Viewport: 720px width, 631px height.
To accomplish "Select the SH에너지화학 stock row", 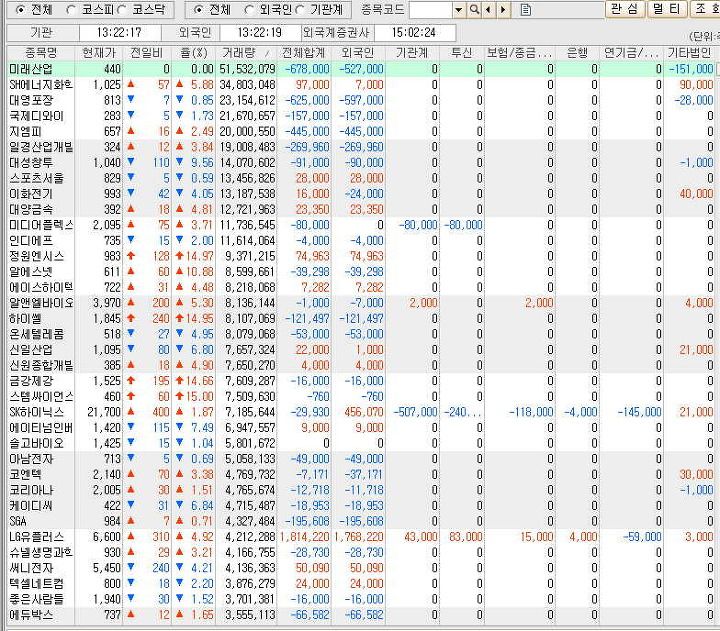I will (x=361, y=85).
